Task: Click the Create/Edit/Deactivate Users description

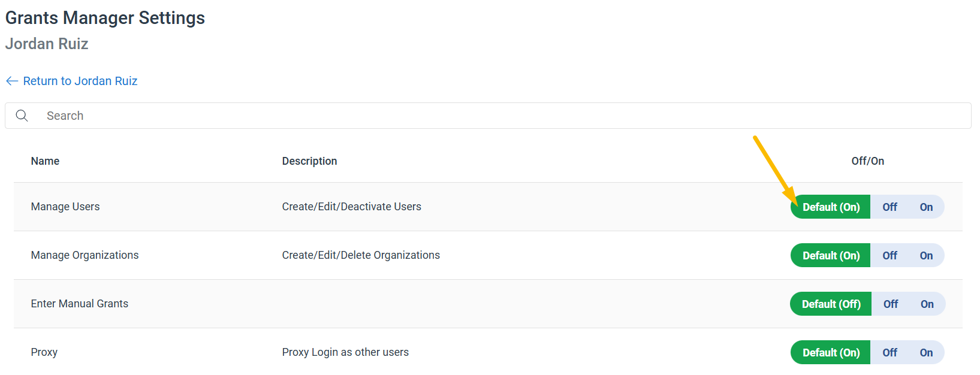Action: point(352,207)
